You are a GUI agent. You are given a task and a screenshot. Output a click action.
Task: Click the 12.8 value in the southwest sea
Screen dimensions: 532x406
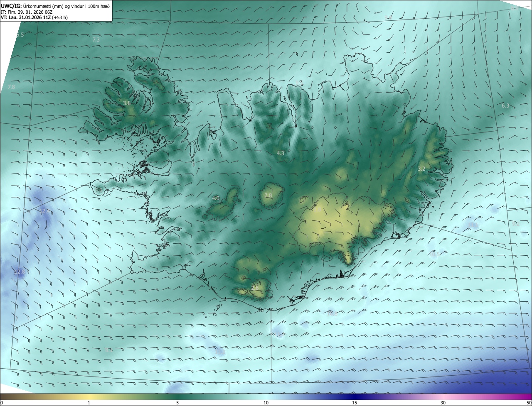(x=20, y=272)
